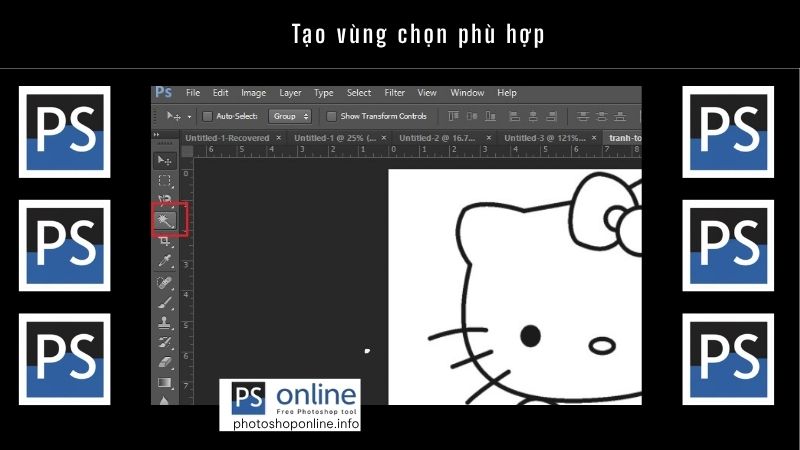This screenshot has height=450, width=800.
Task: Click the Distribute Vertical Centers icon
Action: (602, 116)
